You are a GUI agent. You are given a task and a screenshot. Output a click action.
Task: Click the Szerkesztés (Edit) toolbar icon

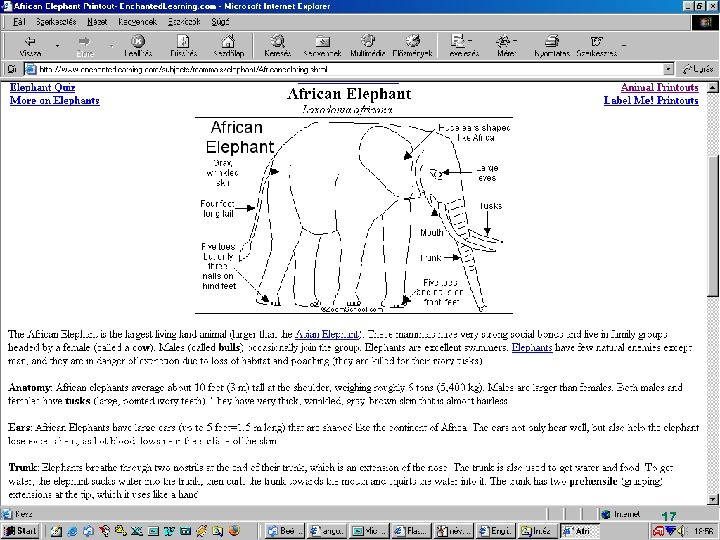coord(596,45)
